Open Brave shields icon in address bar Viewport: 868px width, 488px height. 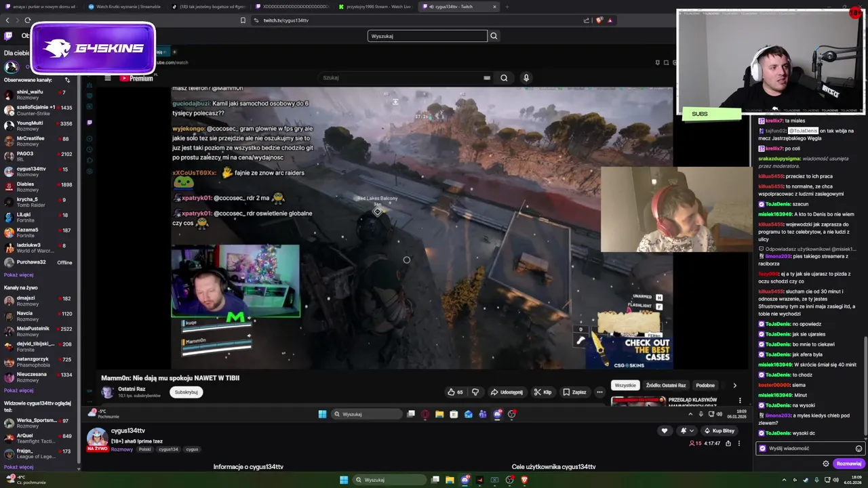[x=599, y=20]
